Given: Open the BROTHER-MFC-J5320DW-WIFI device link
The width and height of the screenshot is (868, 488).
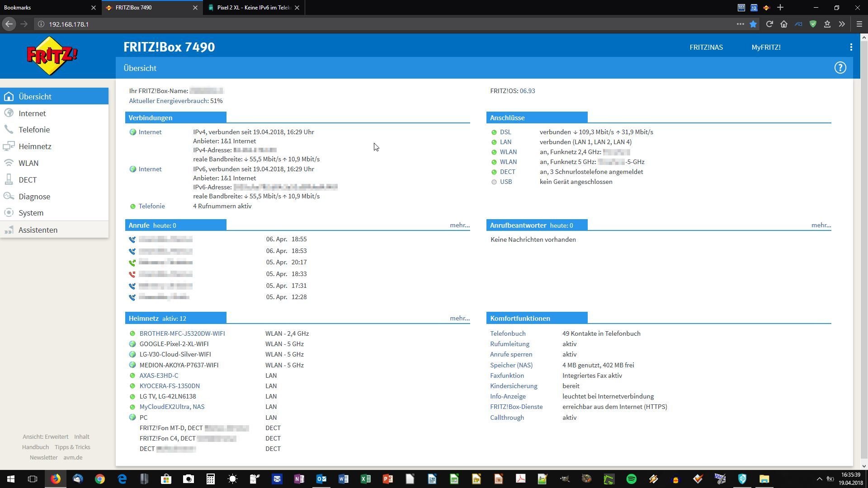Looking at the screenshot, I should (x=182, y=333).
